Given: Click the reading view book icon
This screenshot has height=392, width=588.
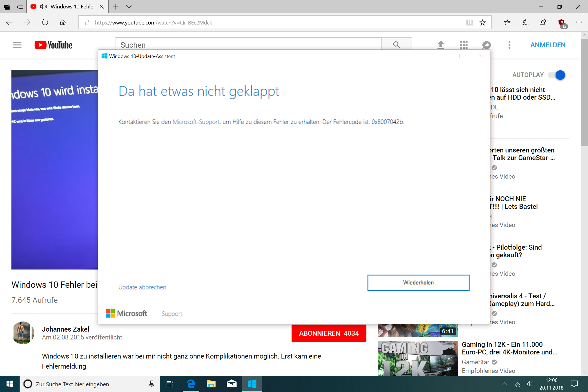Looking at the screenshot, I should tap(469, 22).
